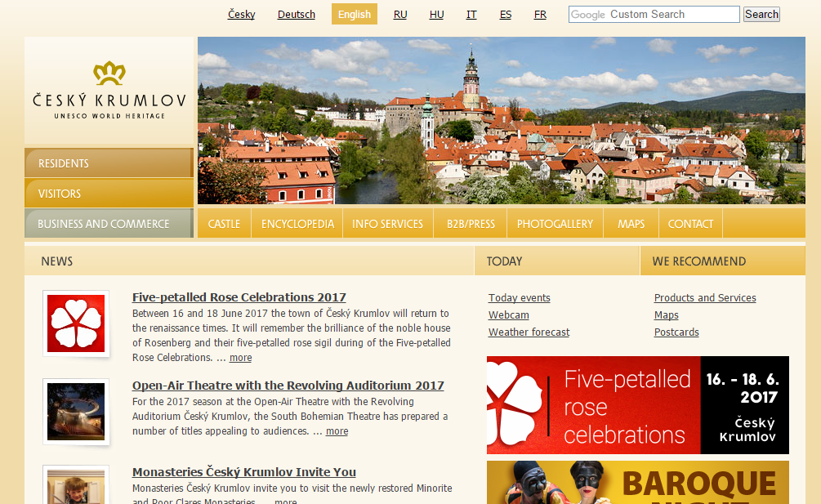Screen dimensions: 821x504
Task: Open the Weather forecast link
Action: coord(529,332)
